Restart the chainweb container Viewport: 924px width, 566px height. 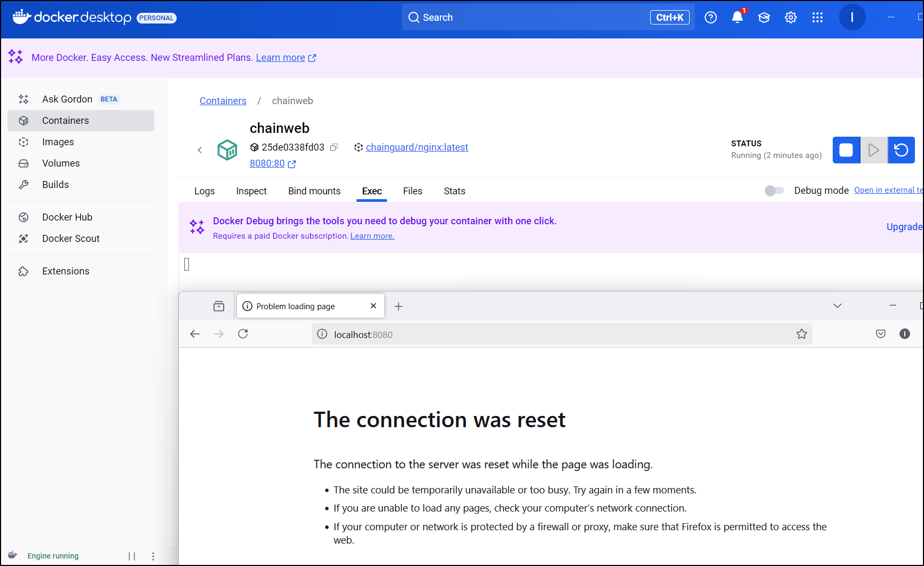[x=901, y=150]
